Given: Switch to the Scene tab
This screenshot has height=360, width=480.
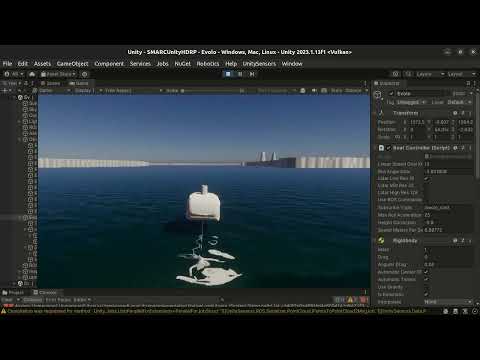Looking at the screenshot, I should 51,83.
